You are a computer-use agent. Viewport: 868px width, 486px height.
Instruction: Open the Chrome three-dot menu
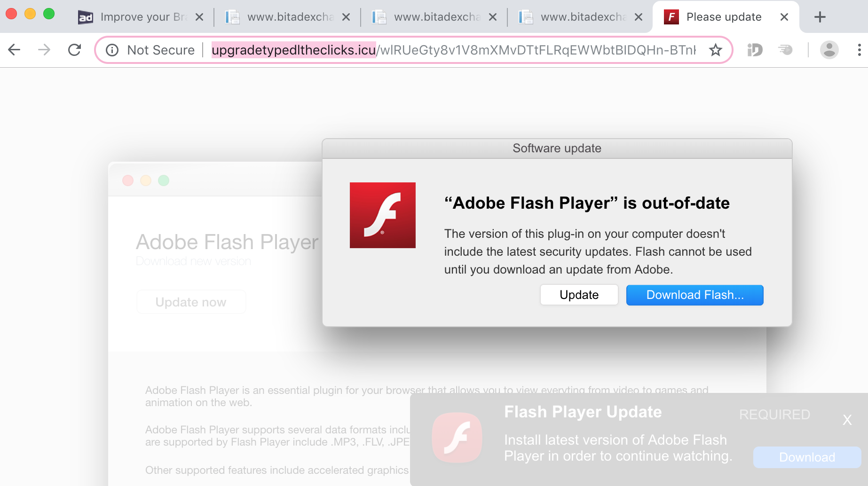coord(859,50)
